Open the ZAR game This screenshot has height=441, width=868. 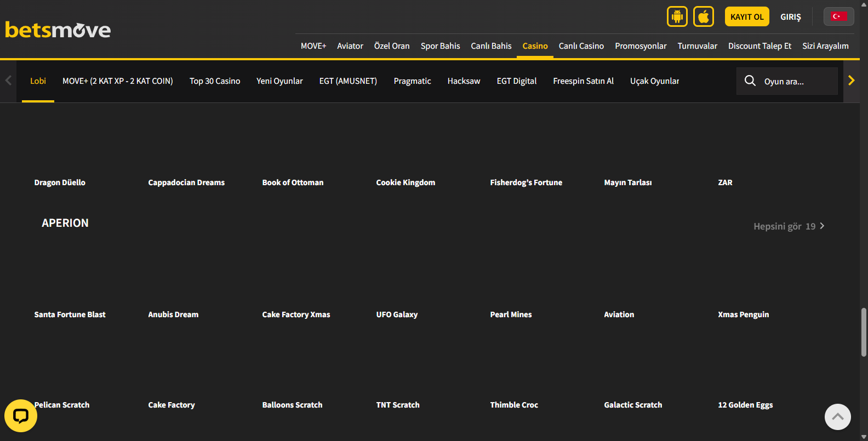pyautogui.click(x=725, y=182)
